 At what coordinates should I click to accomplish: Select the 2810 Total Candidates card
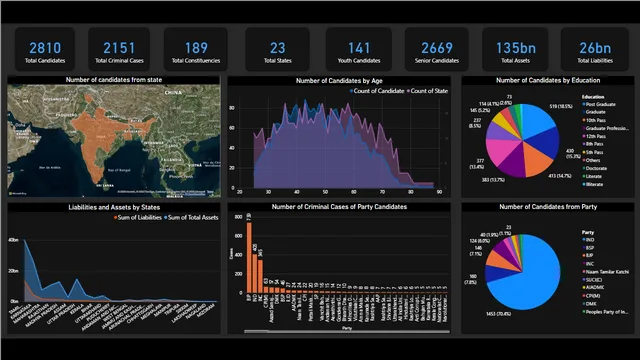pos(45,49)
